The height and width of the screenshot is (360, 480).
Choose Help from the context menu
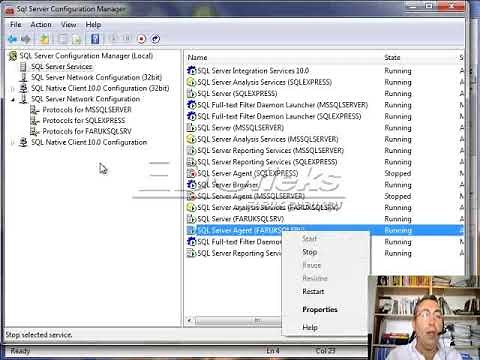[310, 327]
